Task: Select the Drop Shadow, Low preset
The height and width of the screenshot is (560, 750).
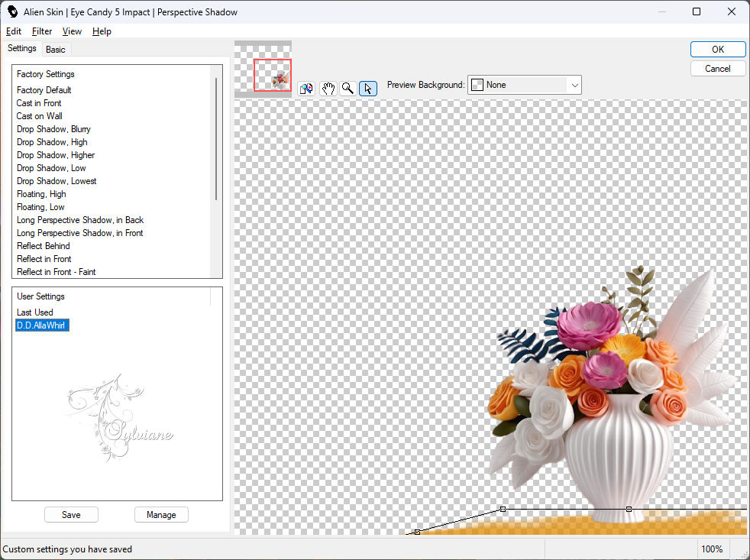Action: click(51, 168)
